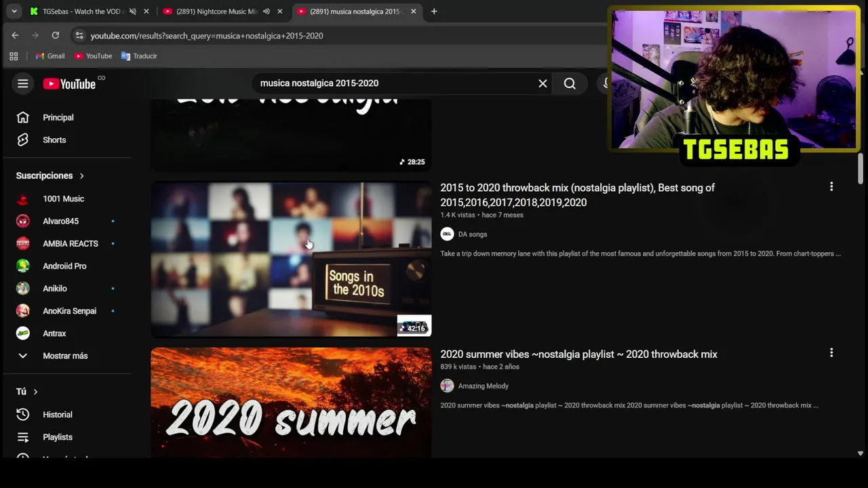Viewport: 868px width, 488px height.
Task: Unmute the TGSebas tab audio
Action: (x=133, y=12)
